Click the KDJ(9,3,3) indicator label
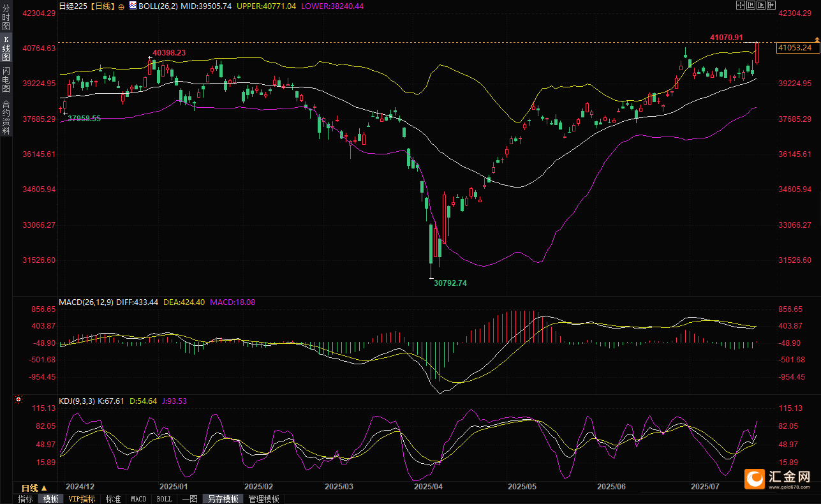The image size is (821, 504). 77,401
